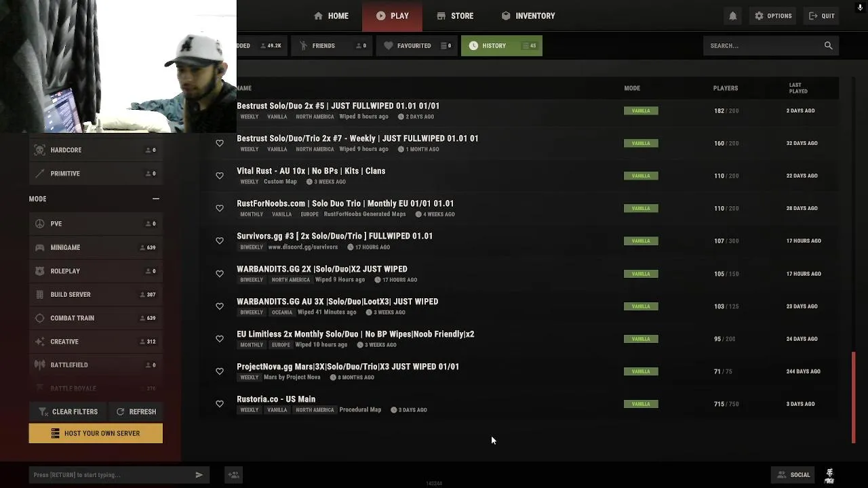Image resolution: width=868 pixels, height=488 pixels.
Task: Sort servers by LAST PLAYED column
Action: (798, 88)
